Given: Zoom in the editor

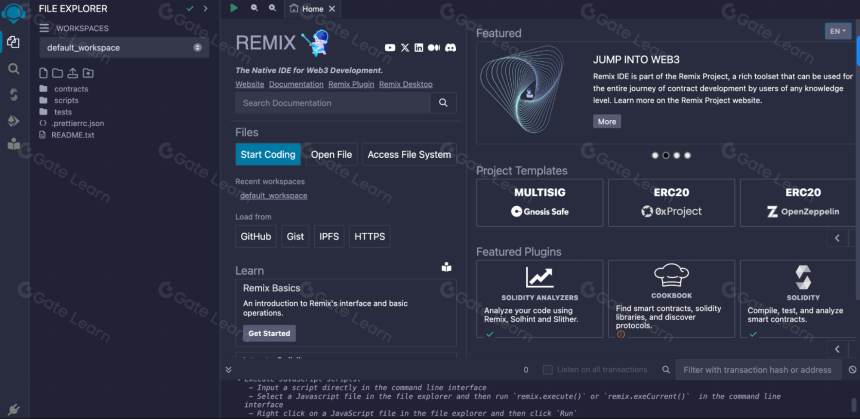Looking at the screenshot, I should pos(273,8).
